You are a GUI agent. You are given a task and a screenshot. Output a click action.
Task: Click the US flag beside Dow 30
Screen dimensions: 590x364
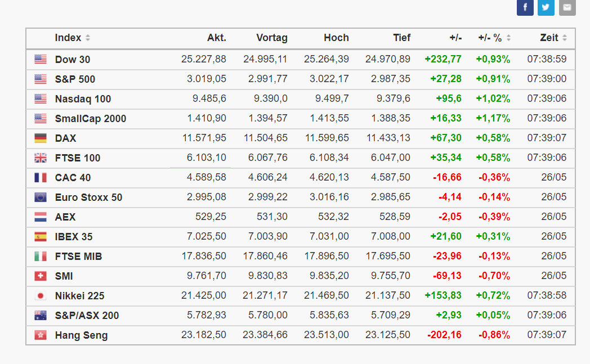(x=41, y=59)
